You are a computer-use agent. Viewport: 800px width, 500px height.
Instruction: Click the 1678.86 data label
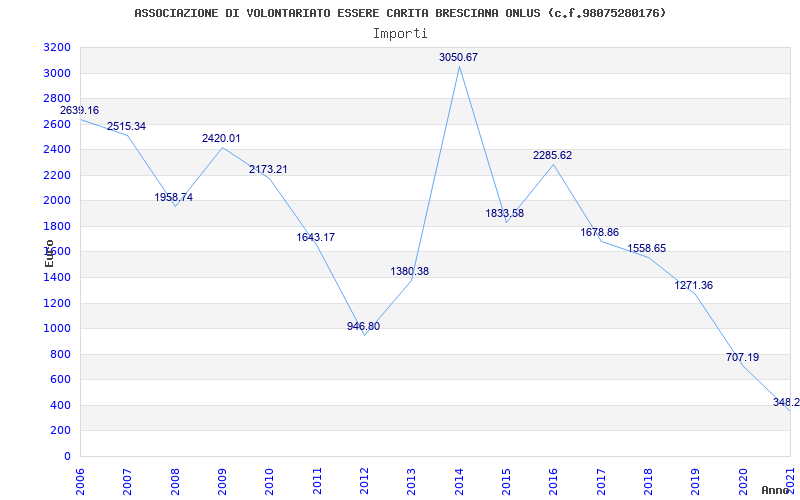(599, 233)
